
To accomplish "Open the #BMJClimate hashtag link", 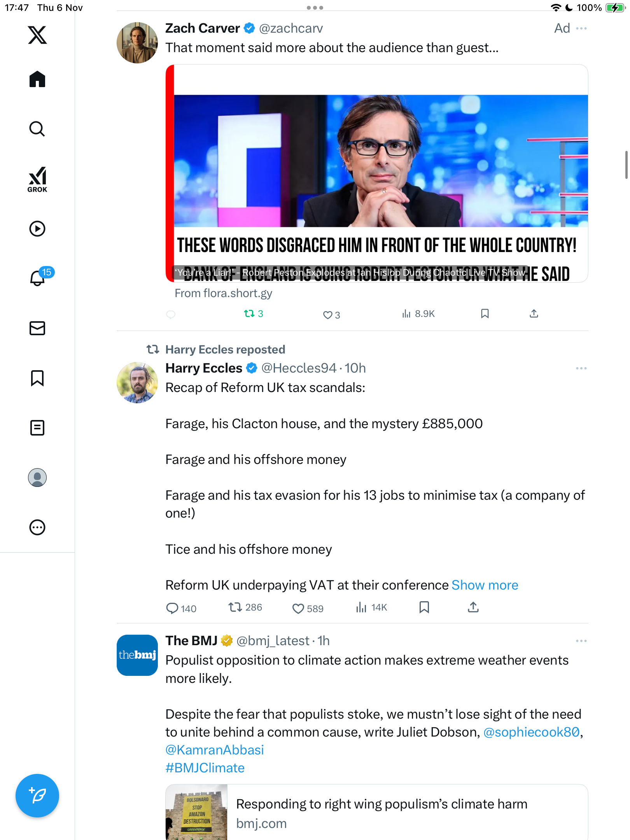I will coord(205,768).
